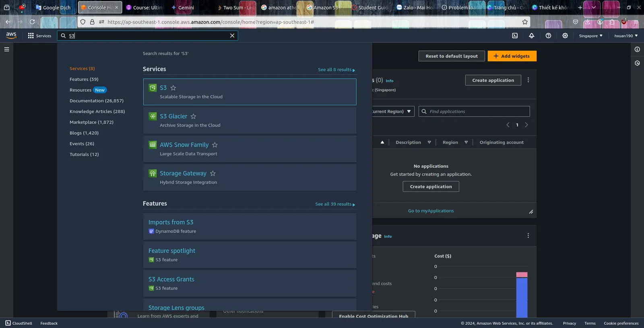
Task: Favorite S3 Glacier with its star
Action: tap(193, 116)
